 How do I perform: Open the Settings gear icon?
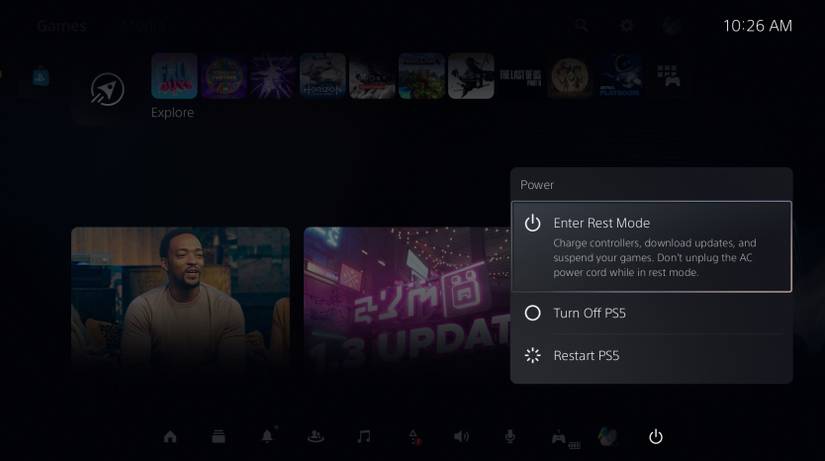[x=627, y=26]
